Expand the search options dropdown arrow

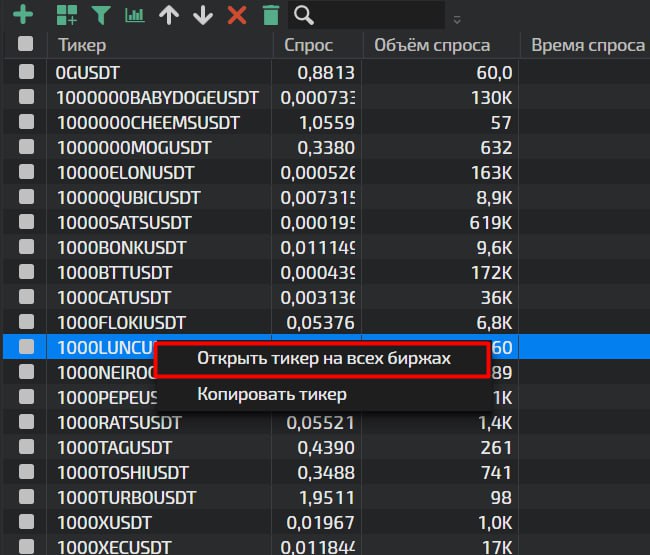pos(457,19)
